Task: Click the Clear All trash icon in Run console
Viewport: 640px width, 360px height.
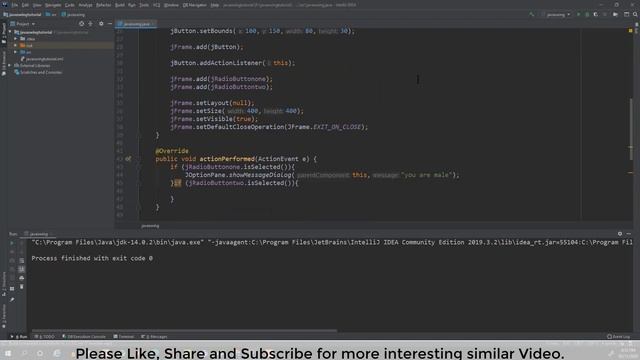Action: pyautogui.click(x=22, y=287)
